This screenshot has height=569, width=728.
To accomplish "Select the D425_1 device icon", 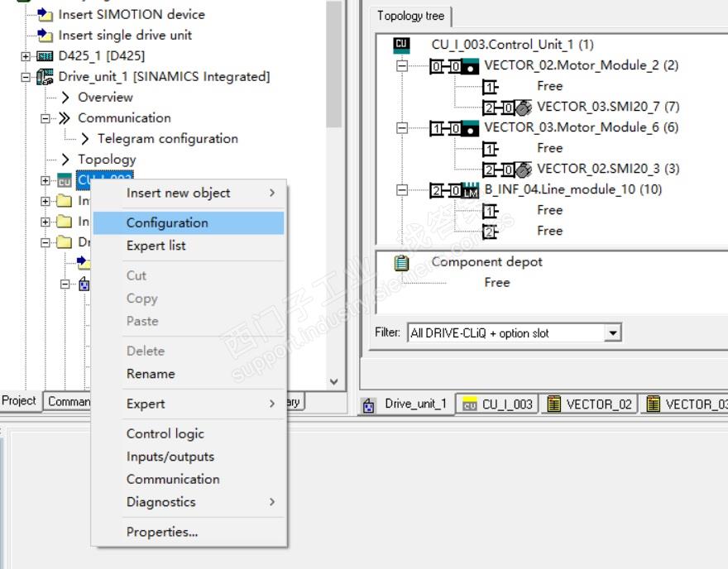I will (45, 56).
